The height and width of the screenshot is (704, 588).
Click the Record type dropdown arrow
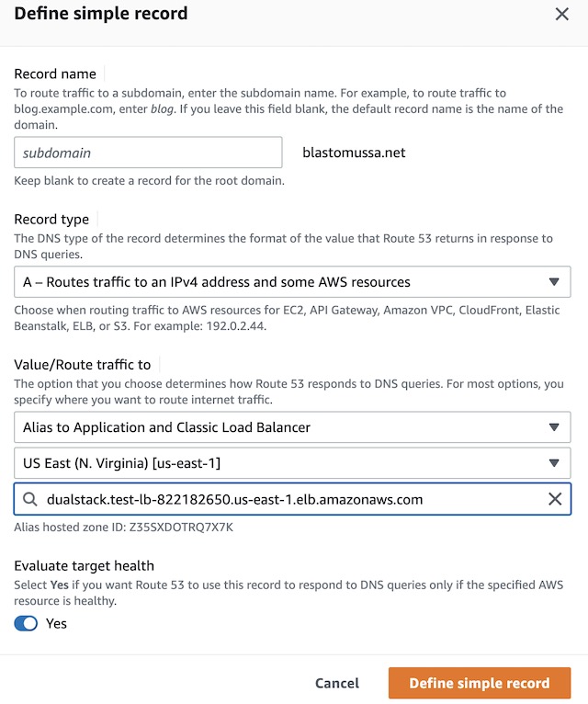553,282
